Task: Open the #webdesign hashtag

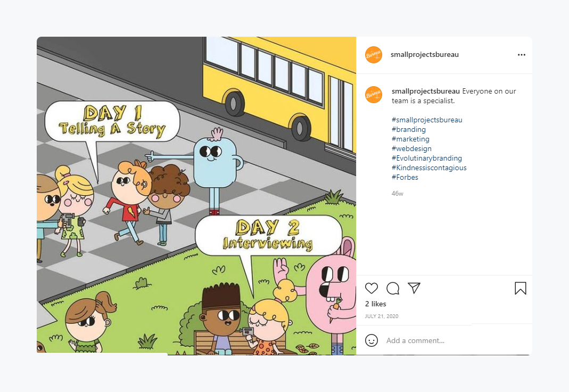Action: tap(411, 148)
